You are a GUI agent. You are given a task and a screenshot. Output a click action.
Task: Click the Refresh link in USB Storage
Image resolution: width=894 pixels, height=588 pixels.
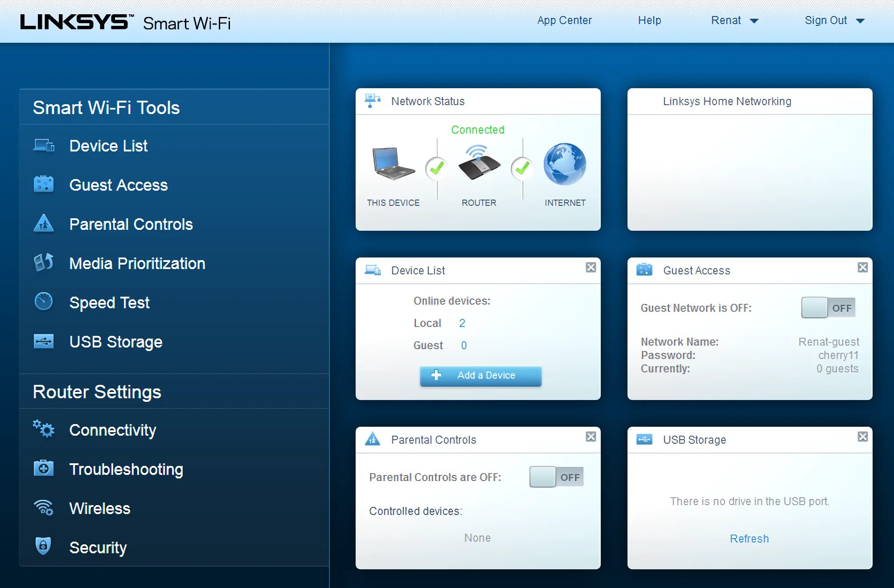pyautogui.click(x=749, y=539)
